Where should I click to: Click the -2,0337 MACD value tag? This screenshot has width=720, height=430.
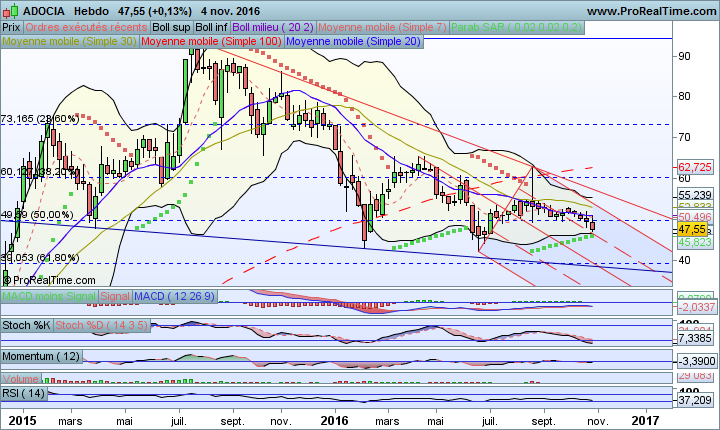(x=696, y=307)
